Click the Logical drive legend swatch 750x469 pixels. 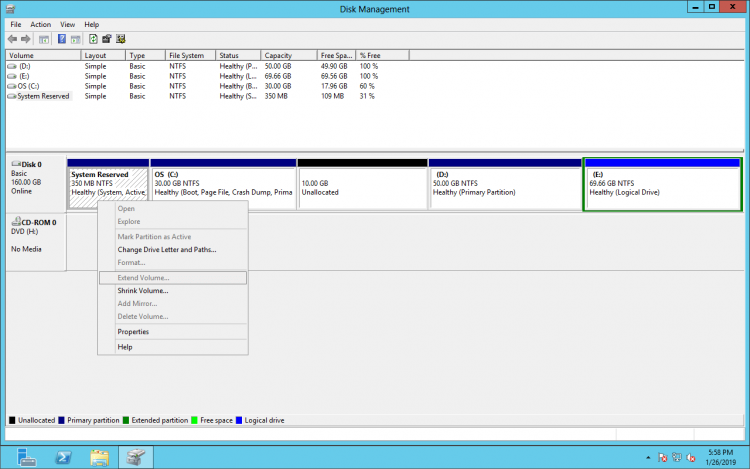(x=239, y=421)
